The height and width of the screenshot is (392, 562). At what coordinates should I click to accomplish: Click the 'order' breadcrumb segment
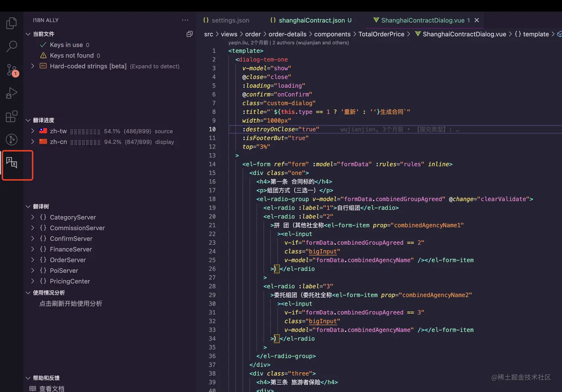pos(253,34)
